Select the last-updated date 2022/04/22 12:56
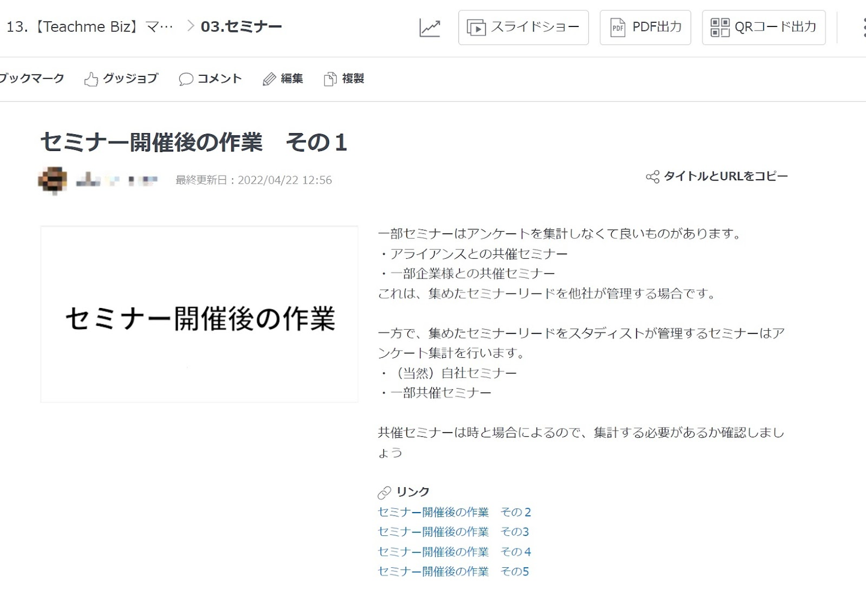 point(284,180)
